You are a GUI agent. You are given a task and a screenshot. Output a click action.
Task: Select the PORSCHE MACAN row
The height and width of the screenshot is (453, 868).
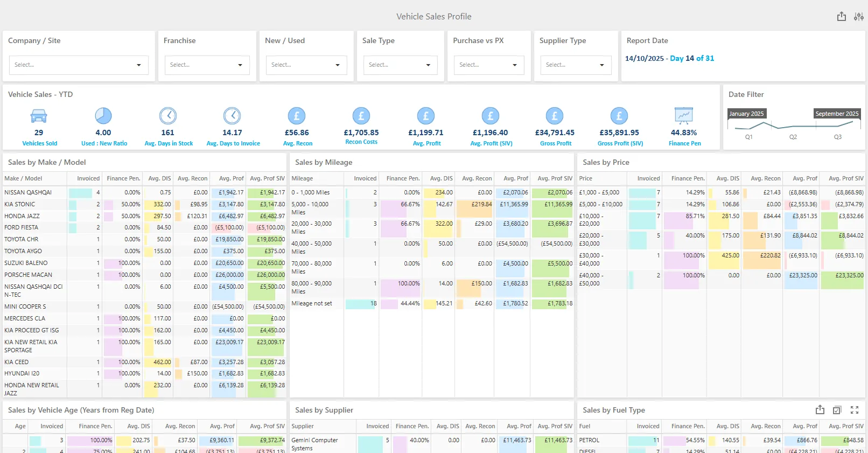pyautogui.click(x=144, y=275)
